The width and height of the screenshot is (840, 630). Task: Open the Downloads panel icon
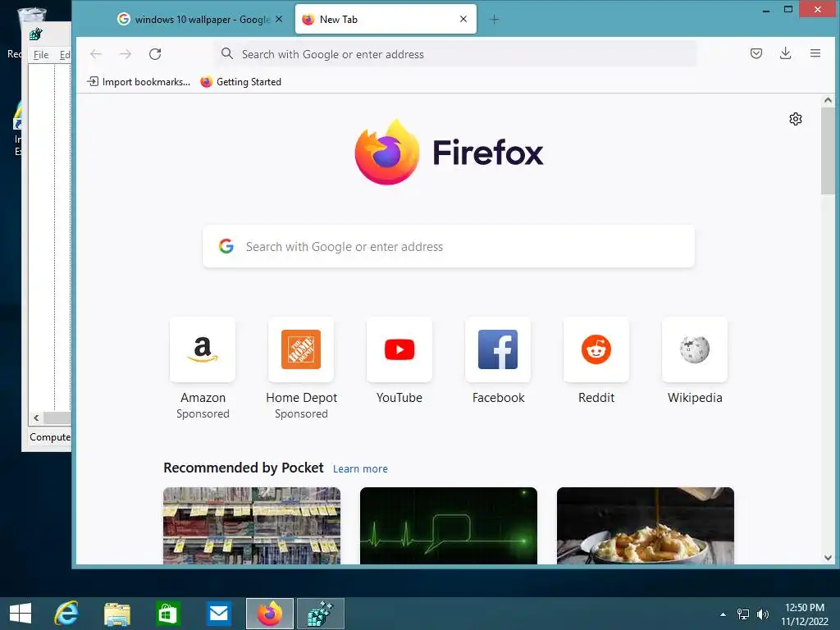[785, 53]
